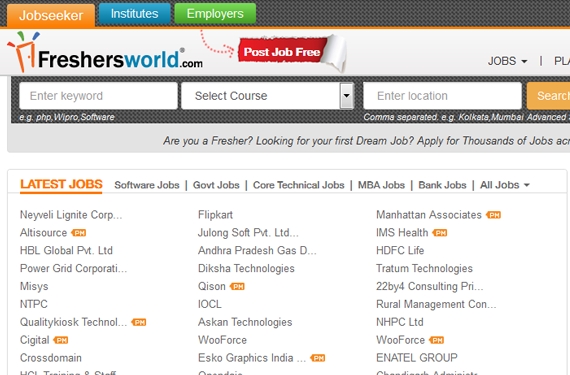Click the Enter keyword input field

(x=99, y=96)
